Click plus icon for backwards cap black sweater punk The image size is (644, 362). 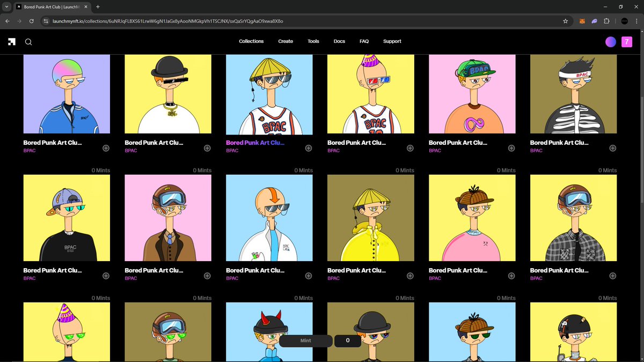click(106, 276)
